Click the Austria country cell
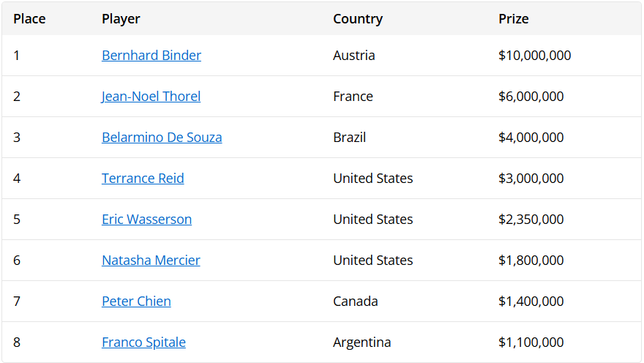644x363 pixels. [353, 56]
